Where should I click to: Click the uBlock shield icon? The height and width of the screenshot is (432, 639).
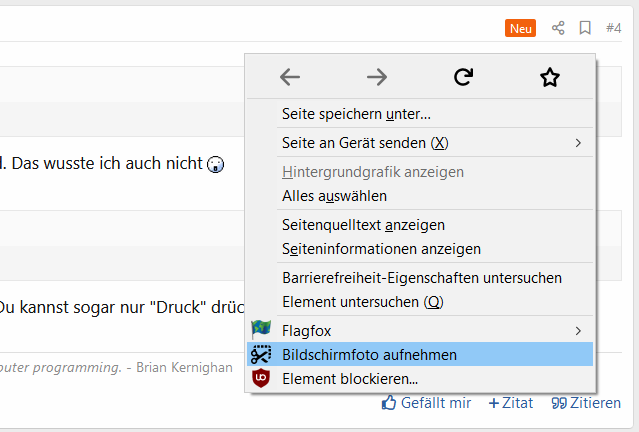[x=261, y=379]
